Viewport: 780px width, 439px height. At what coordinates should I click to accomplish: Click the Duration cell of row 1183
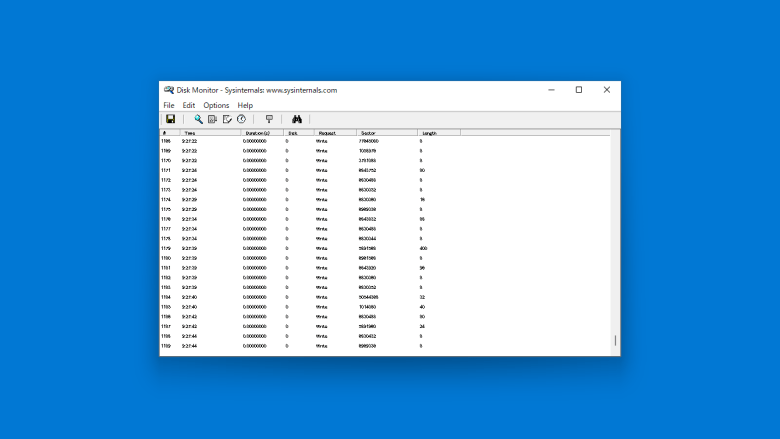(255, 287)
